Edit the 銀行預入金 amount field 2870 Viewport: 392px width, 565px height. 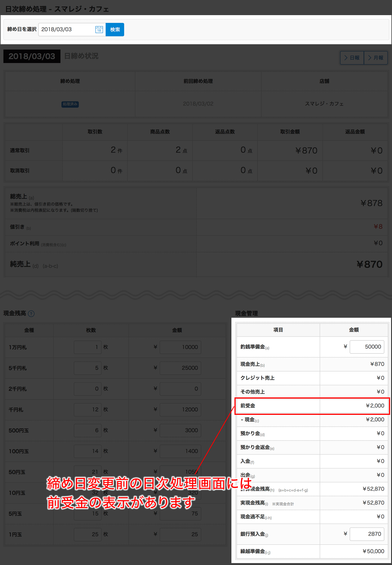click(367, 534)
